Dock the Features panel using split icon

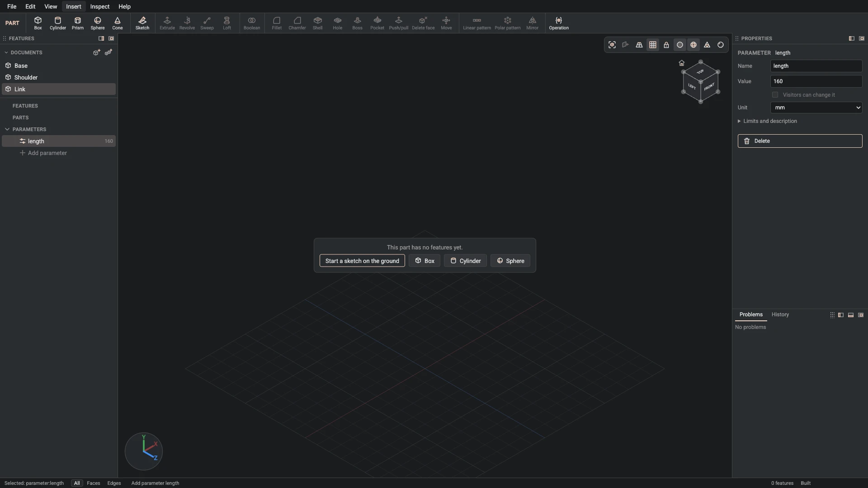101,38
